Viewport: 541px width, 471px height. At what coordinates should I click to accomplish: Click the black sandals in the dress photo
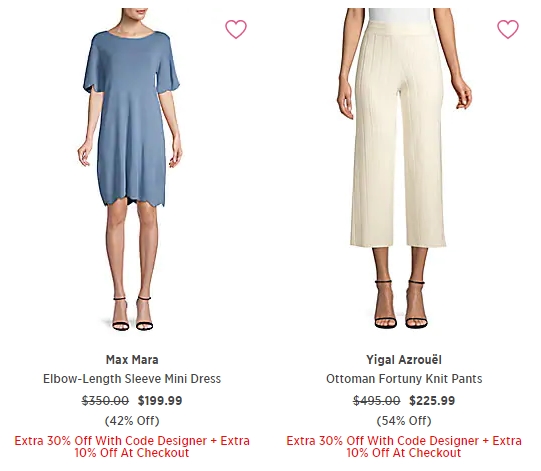point(133,313)
